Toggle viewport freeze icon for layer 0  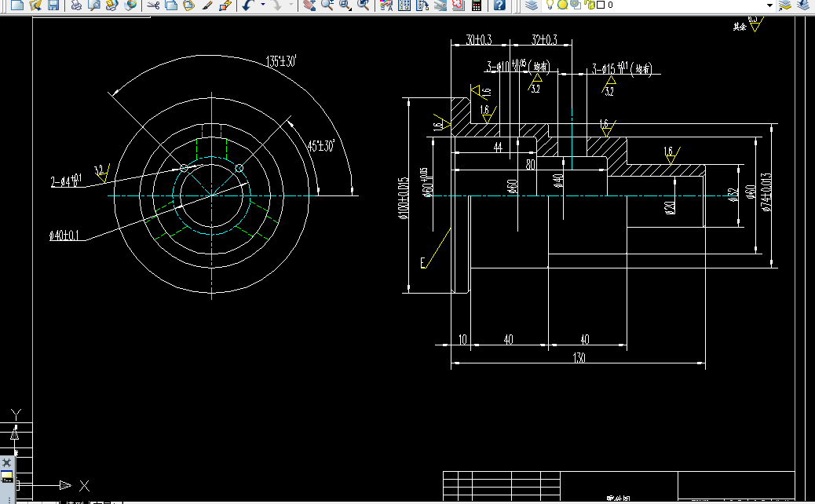click(576, 5)
